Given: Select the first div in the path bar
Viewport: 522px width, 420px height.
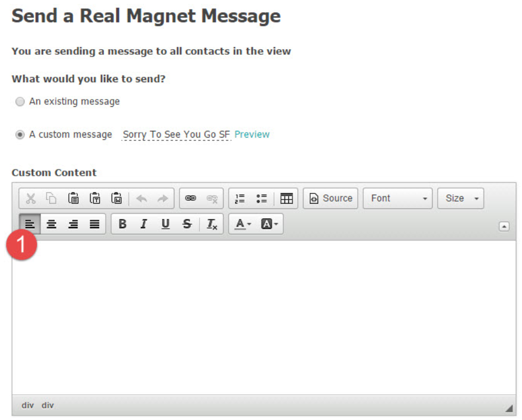Looking at the screenshot, I should click(x=27, y=405).
